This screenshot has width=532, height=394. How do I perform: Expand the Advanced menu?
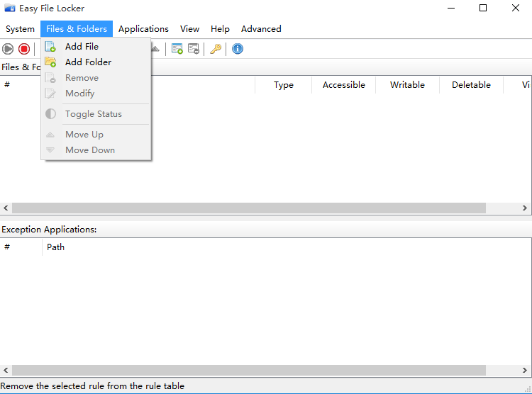click(x=261, y=29)
